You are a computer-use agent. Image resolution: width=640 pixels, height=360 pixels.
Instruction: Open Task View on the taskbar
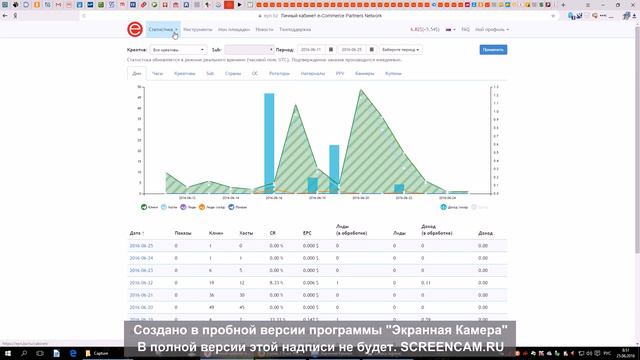click(x=40, y=353)
